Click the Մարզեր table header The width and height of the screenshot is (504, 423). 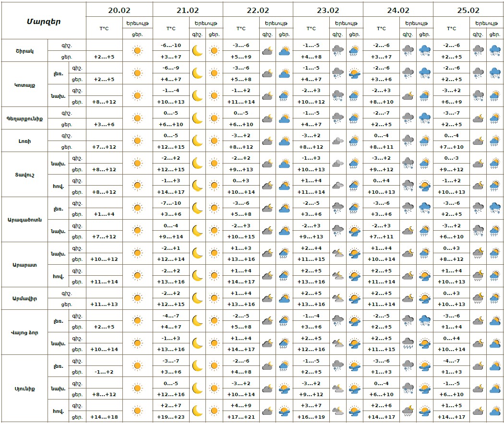[44, 22]
